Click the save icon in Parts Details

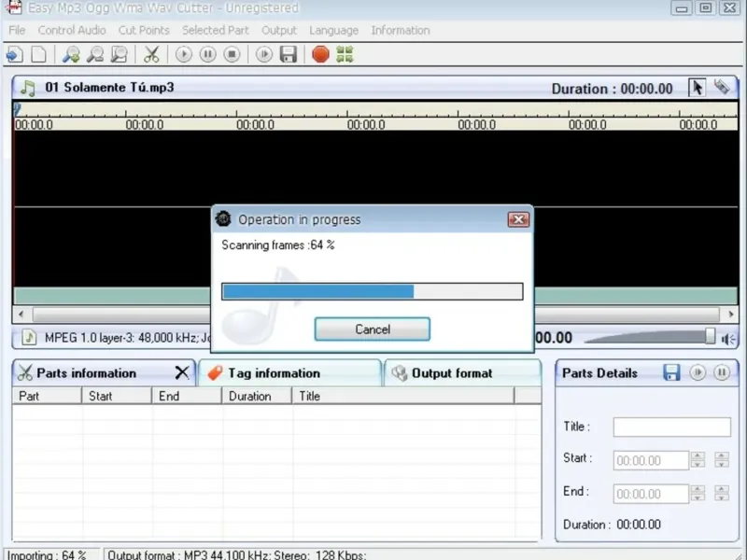[671, 372]
